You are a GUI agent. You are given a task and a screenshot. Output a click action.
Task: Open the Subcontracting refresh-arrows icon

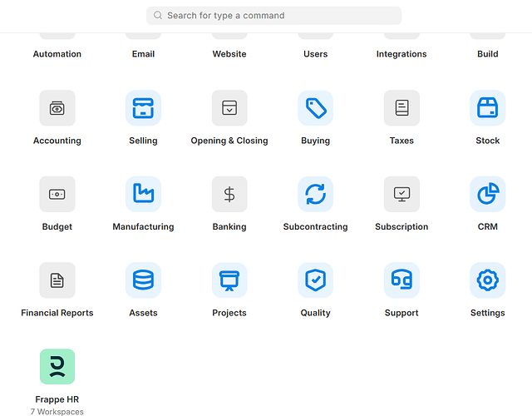(x=316, y=194)
